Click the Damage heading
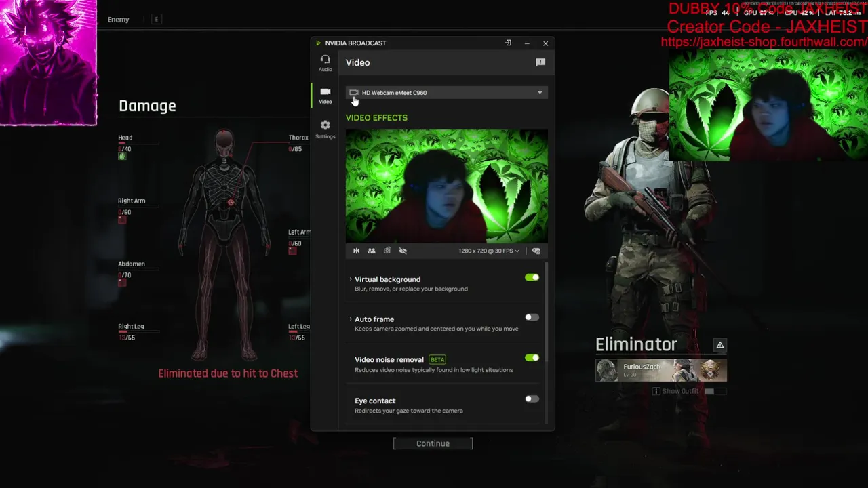This screenshot has width=868, height=488. (147, 106)
